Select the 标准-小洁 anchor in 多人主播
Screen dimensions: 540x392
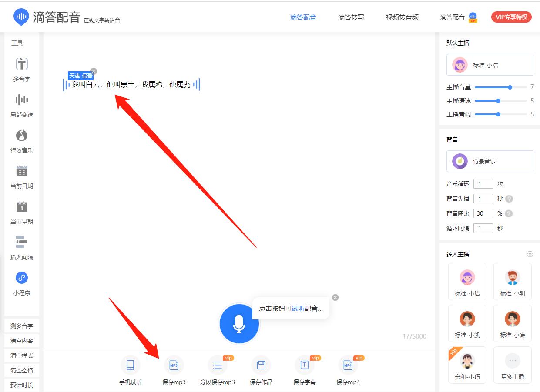467,282
